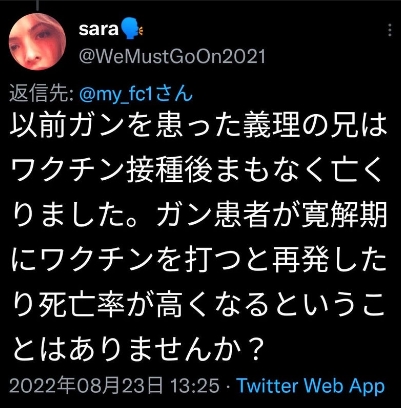401x408 pixels.
Task: Click the speaking head emoji beside sara
Action: tap(132, 29)
